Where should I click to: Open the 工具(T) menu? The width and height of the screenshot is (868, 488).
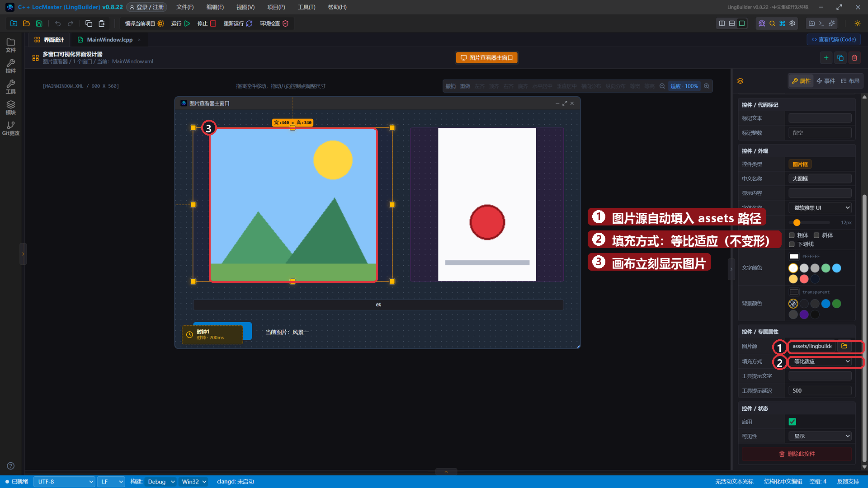point(307,7)
